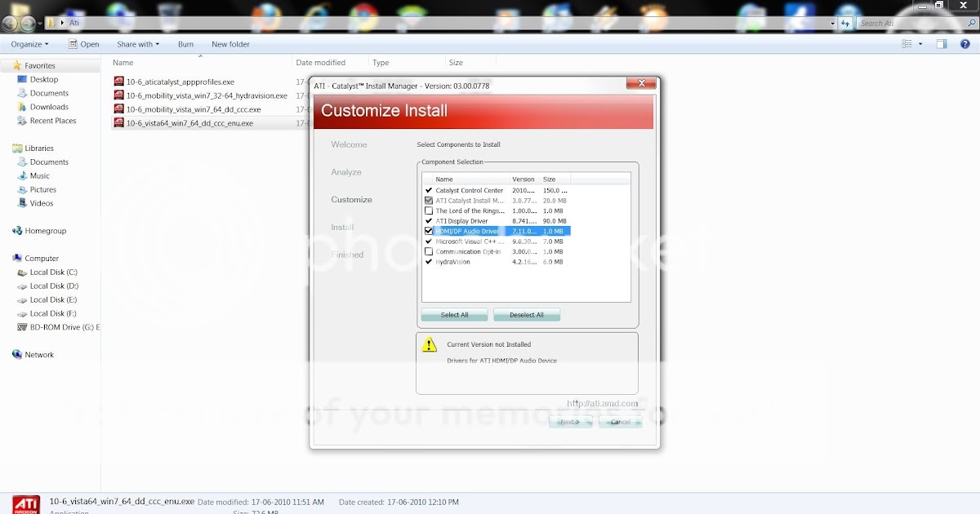
Task: Click the Analyze step in installer
Action: [x=346, y=172]
